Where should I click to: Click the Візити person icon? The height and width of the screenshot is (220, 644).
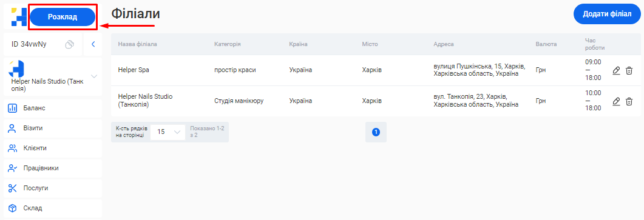click(x=12, y=128)
